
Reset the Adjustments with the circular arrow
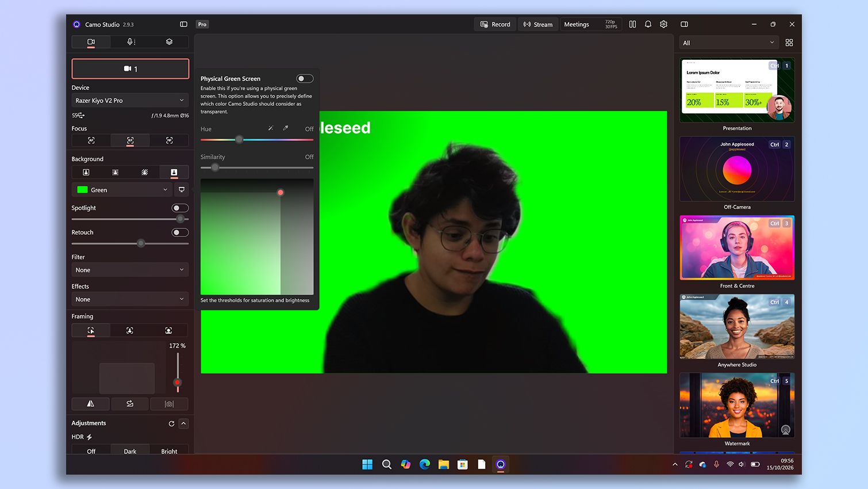pos(171,423)
